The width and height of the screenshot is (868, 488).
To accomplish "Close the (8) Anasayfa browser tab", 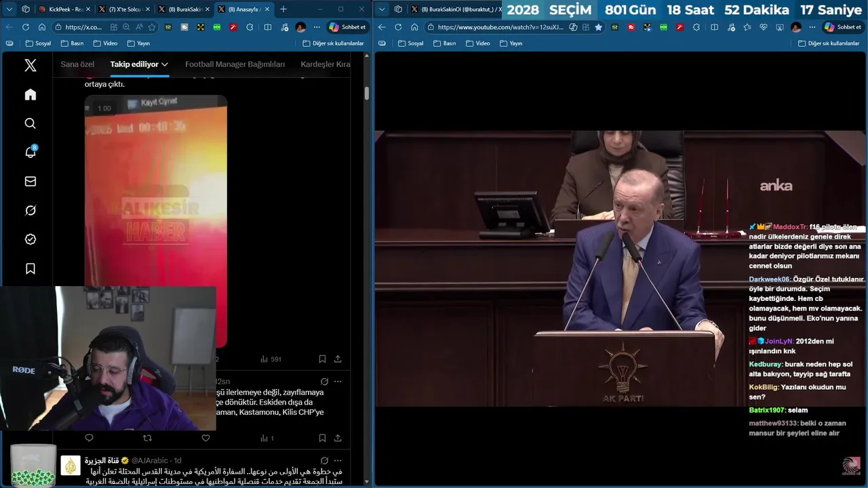I will click(x=267, y=9).
